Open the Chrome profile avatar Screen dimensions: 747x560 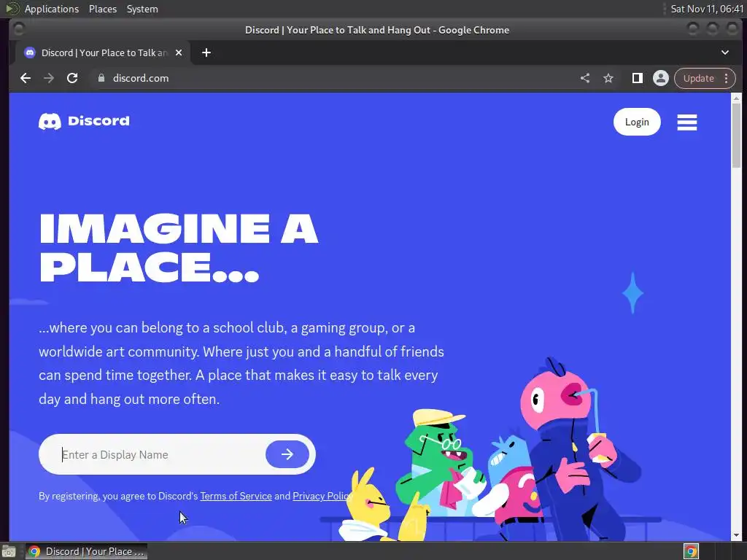coord(661,78)
